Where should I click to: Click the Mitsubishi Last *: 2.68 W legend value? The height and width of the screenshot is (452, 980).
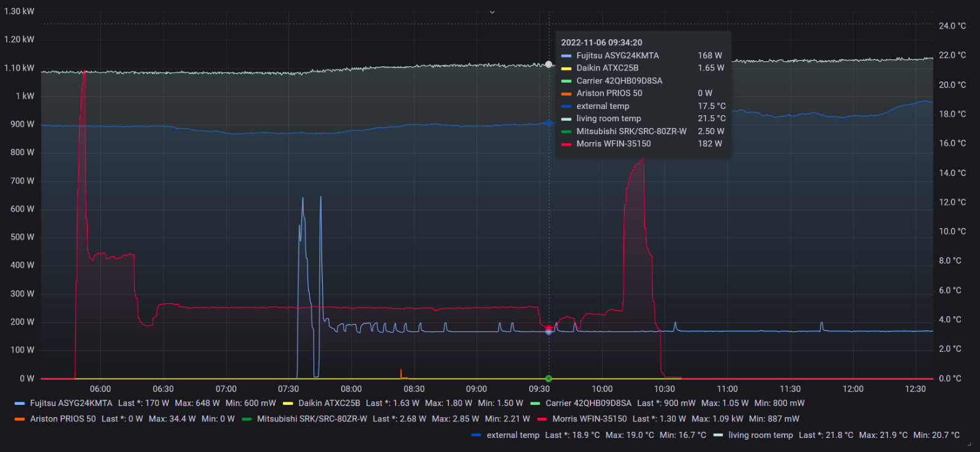pos(399,419)
